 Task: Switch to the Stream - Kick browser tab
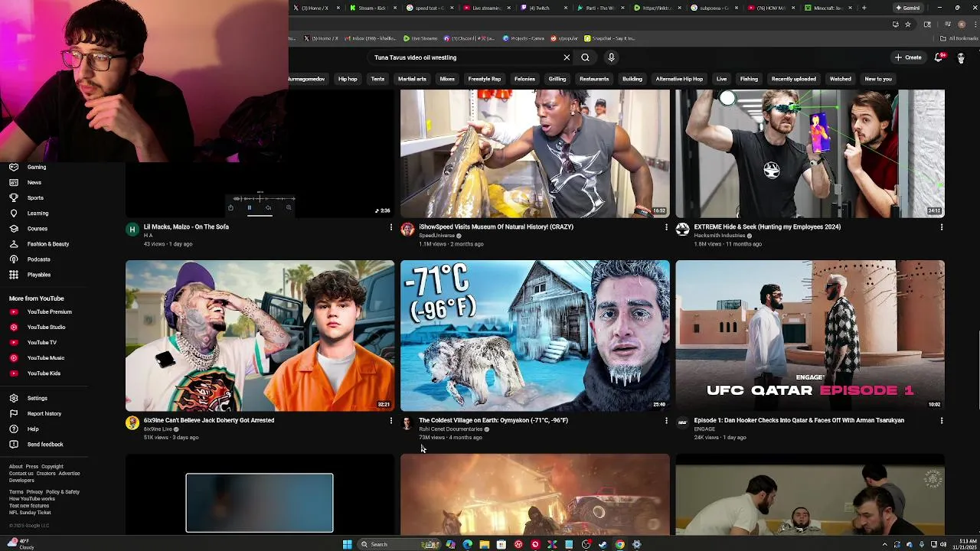371,8
